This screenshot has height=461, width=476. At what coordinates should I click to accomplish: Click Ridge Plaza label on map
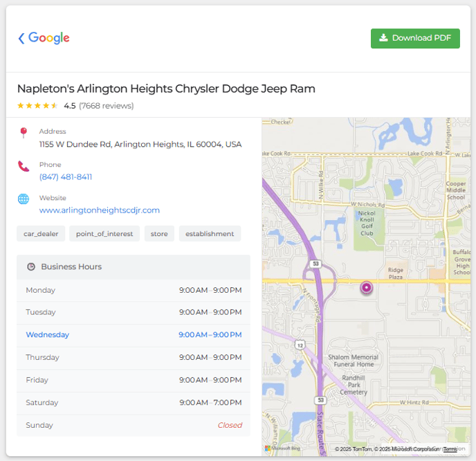(x=396, y=273)
